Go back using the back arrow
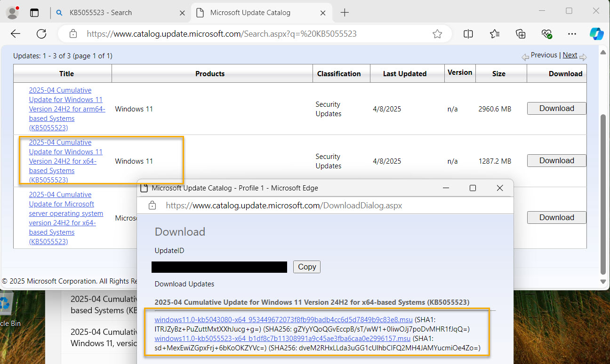Viewport: 610px width, 364px height. [16, 34]
